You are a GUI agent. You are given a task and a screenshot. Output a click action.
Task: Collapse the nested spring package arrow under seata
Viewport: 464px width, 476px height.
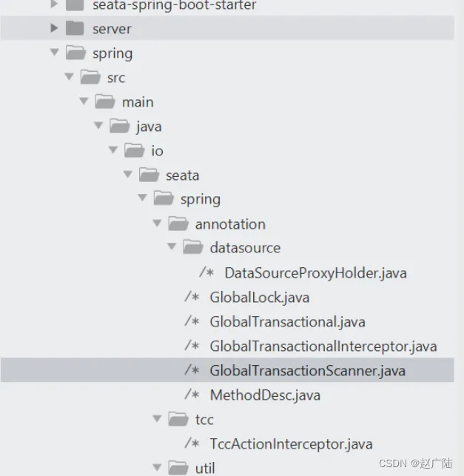(x=142, y=198)
